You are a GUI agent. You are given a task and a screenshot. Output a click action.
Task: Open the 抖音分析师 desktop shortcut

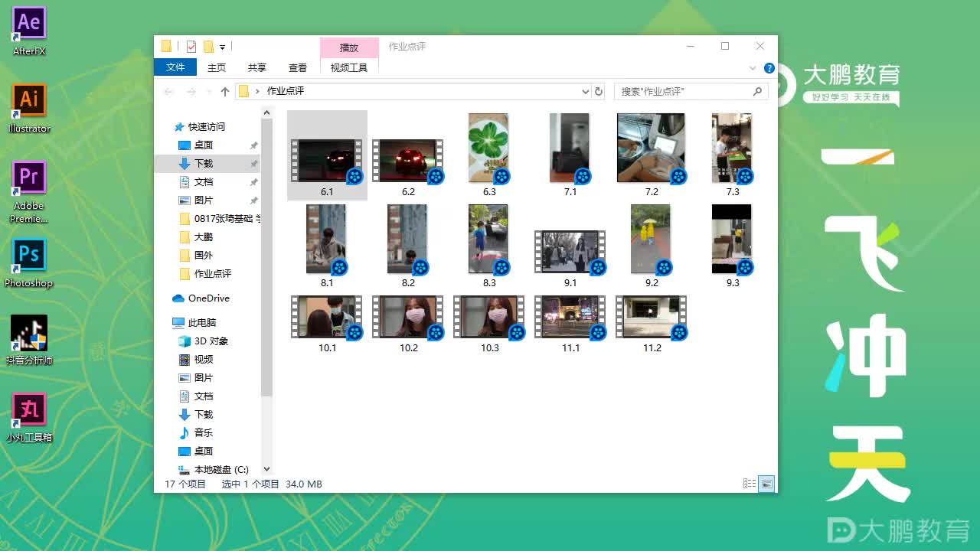tap(29, 340)
